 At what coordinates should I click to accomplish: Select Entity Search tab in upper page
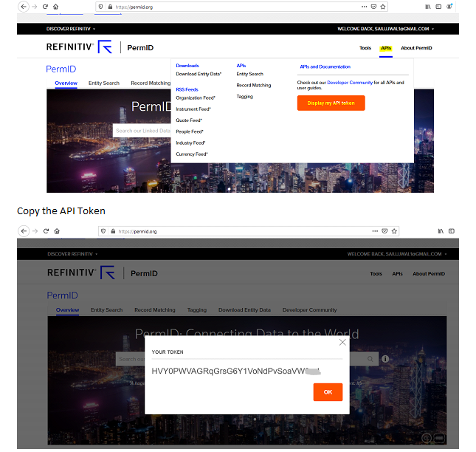coord(104,83)
